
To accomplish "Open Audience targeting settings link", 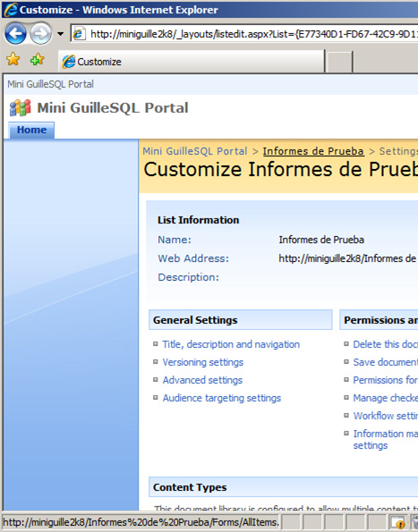I will coord(222,398).
